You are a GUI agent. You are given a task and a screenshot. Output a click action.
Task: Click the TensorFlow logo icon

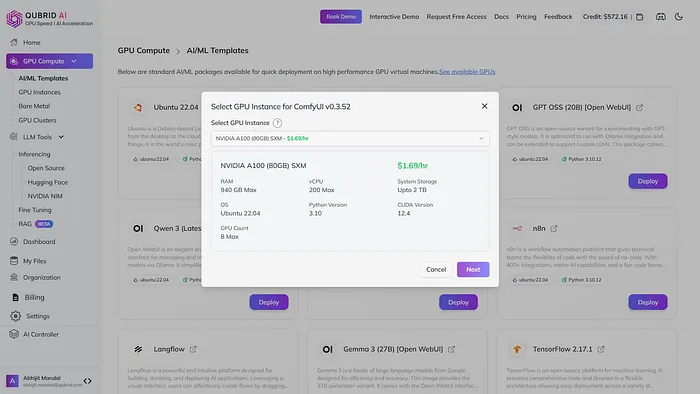[x=517, y=349]
